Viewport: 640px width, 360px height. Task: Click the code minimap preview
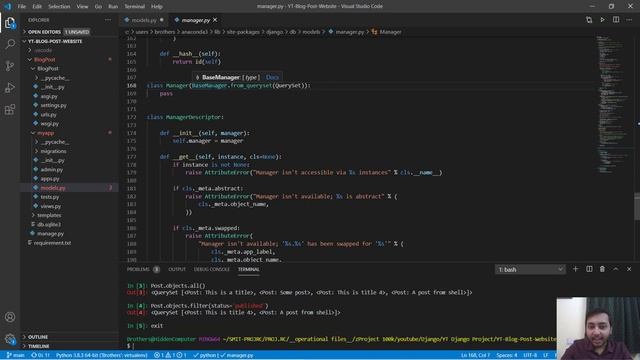613,104
